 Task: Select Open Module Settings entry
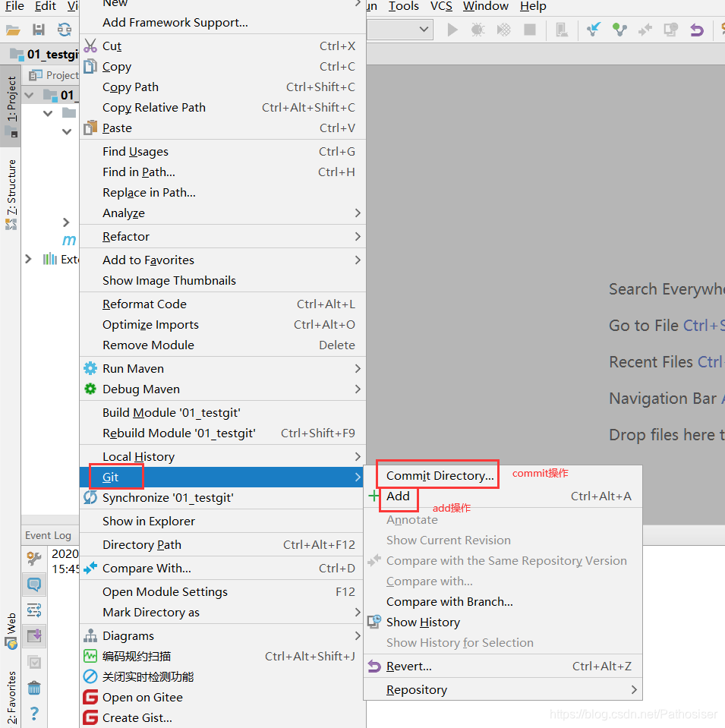(222, 592)
